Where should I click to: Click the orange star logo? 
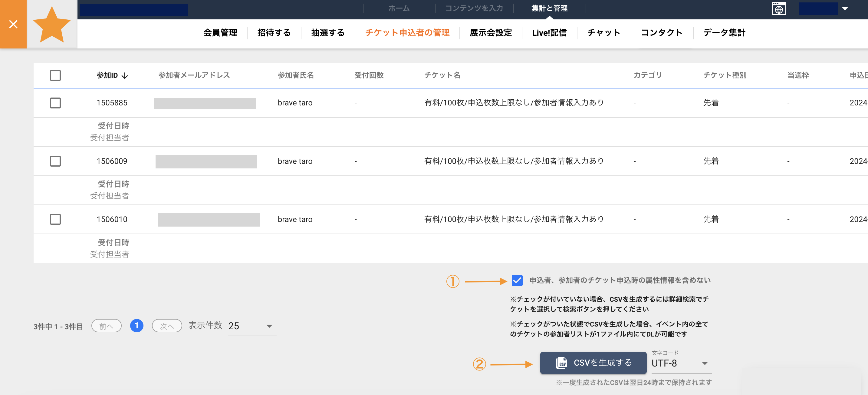(x=52, y=25)
